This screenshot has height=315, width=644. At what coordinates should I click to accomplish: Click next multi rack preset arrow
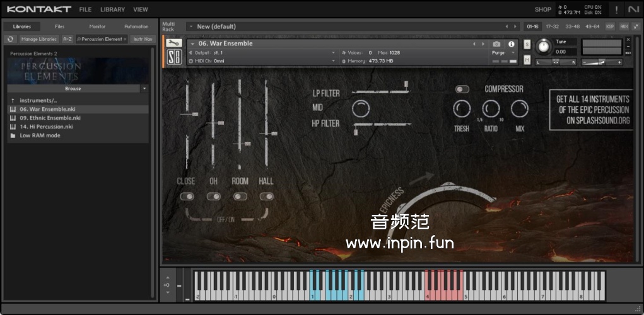[515, 26]
